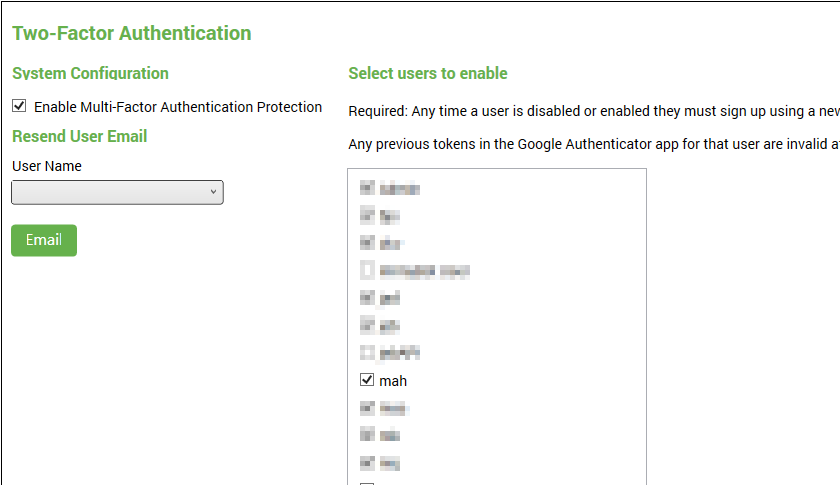Click the Select users to enable heading
This screenshot has height=485, width=840.
[427, 73]
